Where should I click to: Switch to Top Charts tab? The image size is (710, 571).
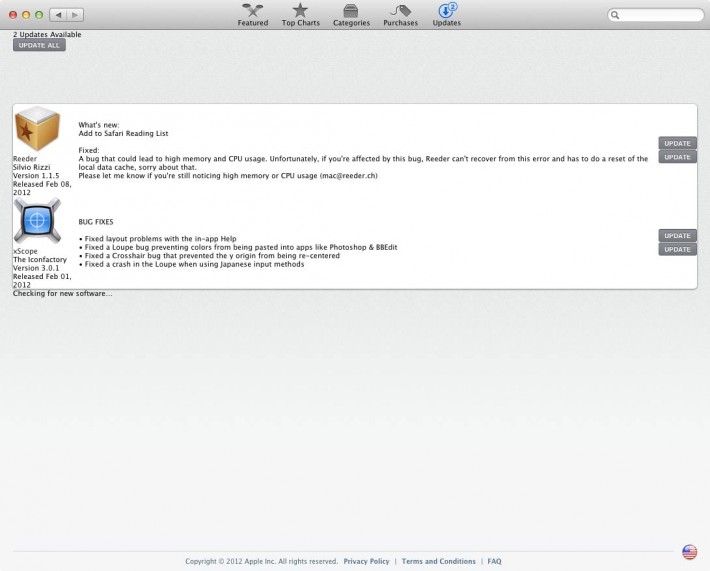pyautogui.click(x=300, y=15)
